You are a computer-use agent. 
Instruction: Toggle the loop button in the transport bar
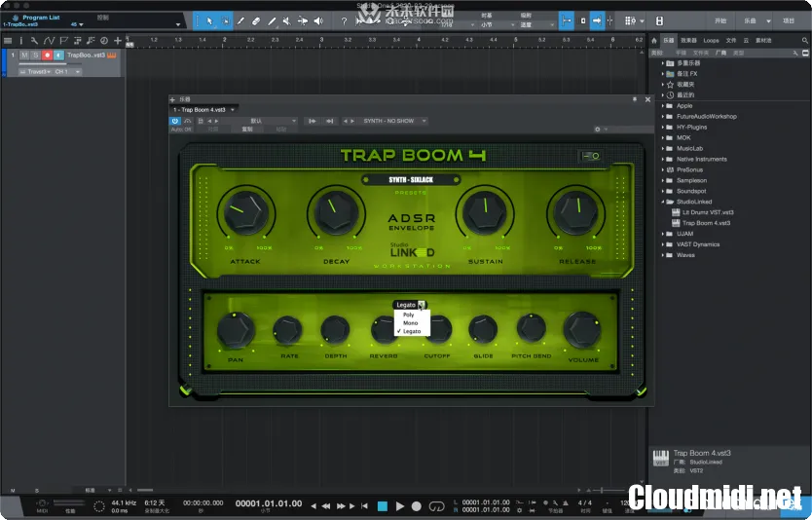click(x=436, y=506)
